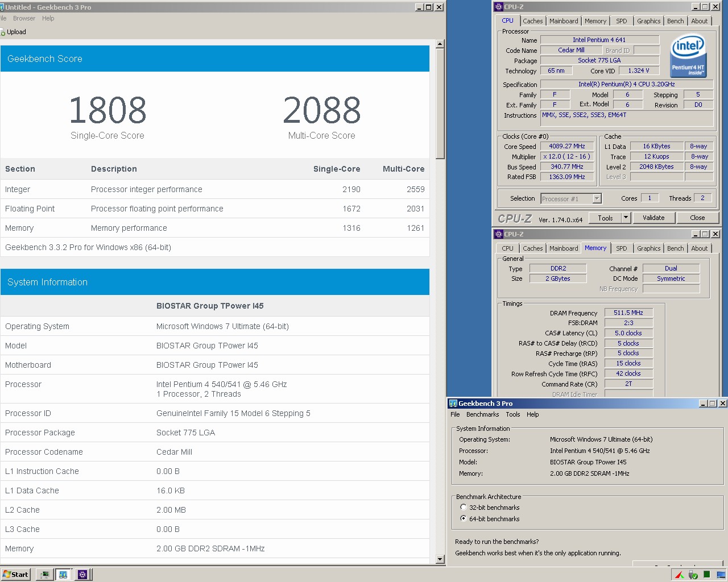Click the Multiplier value x 12.0 field
The width and height of the screenshot is (728, 582).
[x=567, y=157]
